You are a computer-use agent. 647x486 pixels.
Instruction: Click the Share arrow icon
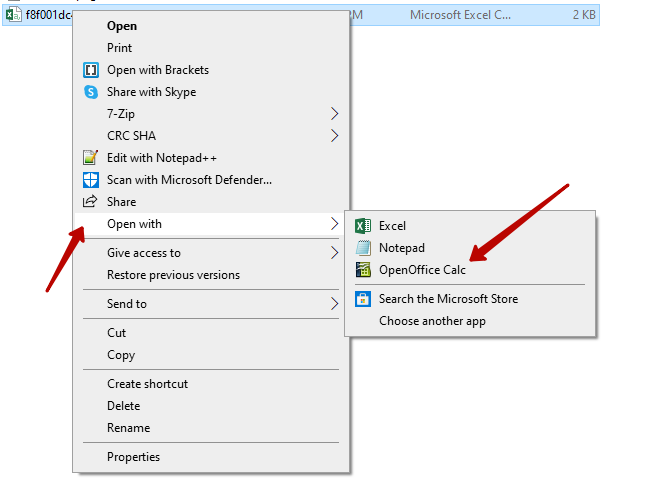tap(90, 201)
